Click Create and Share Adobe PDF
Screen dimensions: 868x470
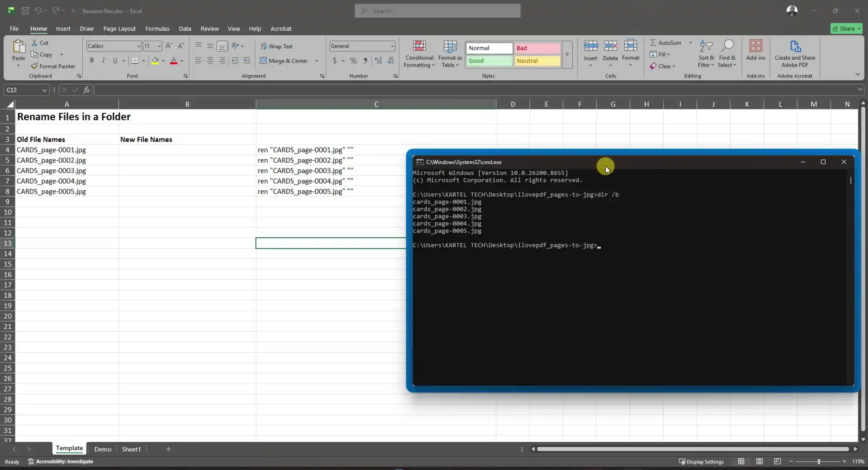click(x=795, y=54)
